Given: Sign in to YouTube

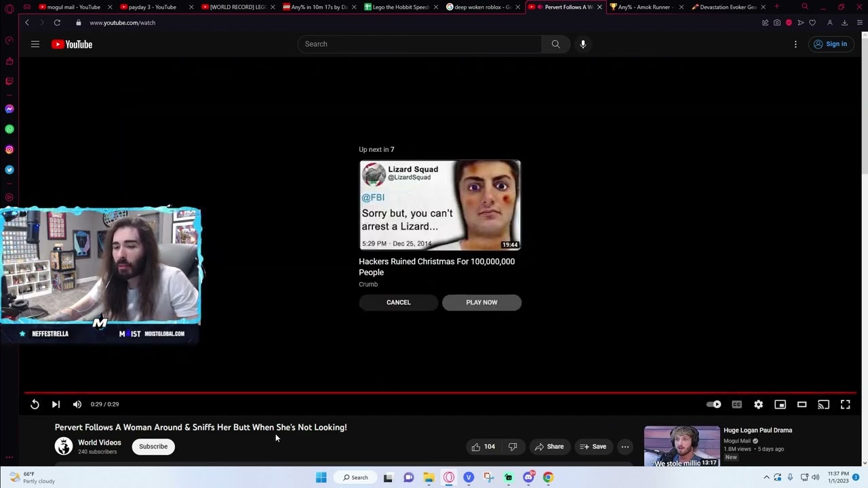Looking at the screenshot, I should coord(830,44).
